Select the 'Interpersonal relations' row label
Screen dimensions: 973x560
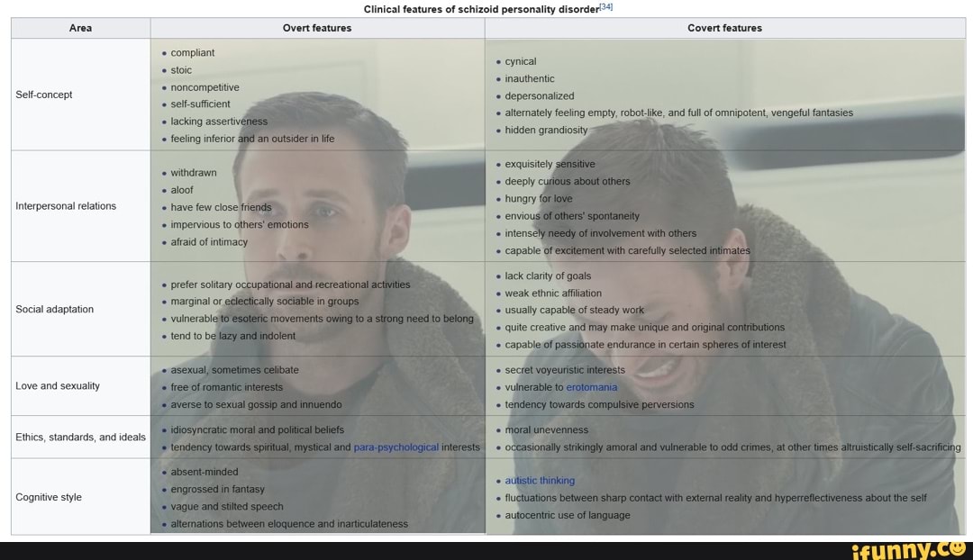coord(66,206)
